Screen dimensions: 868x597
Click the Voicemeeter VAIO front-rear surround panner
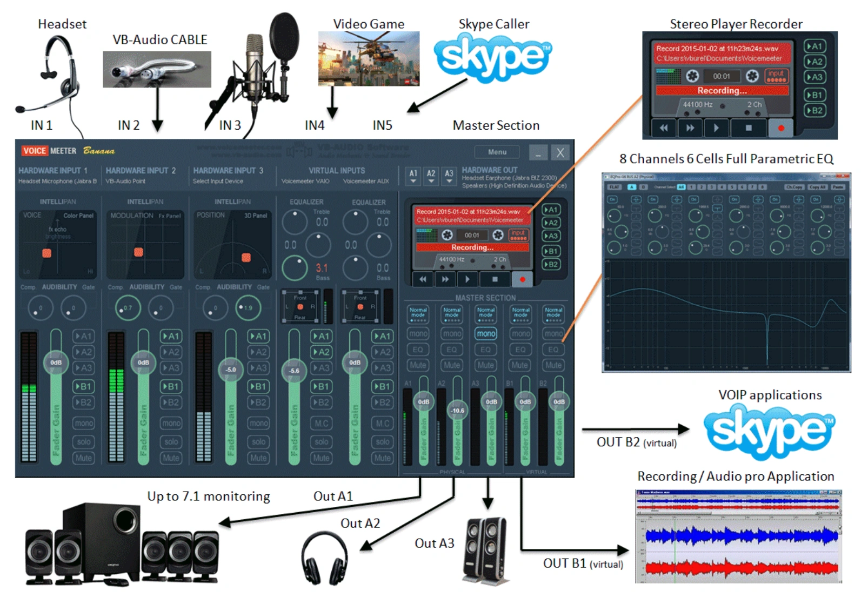pyautogui.click(x=300, y=306)
